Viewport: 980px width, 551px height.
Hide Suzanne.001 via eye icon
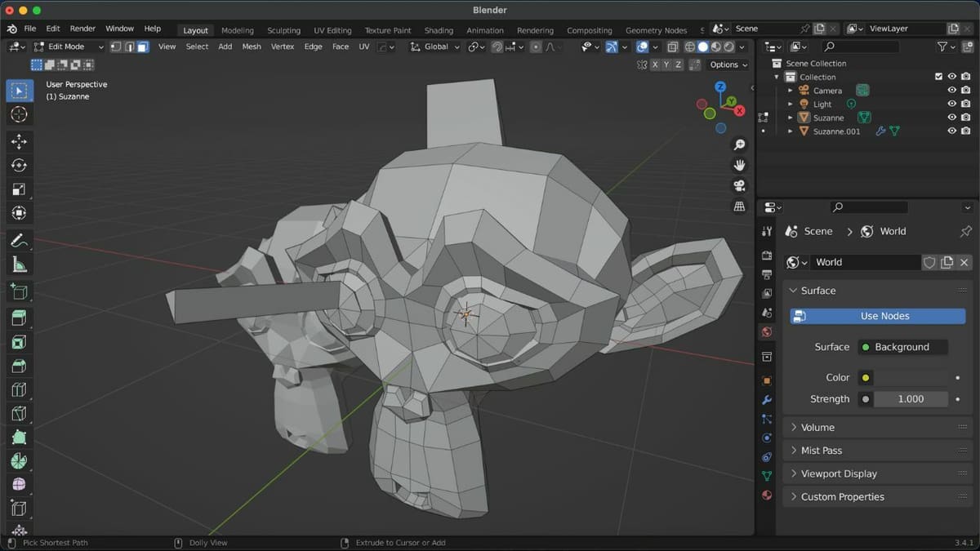pos(951,131)
